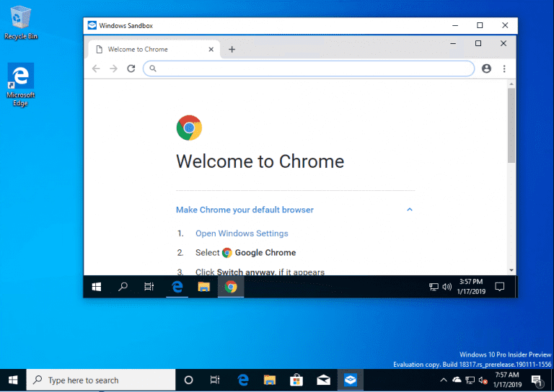Open the Chrome three-dot menu
The image size is (554, 392).
[x=504, y=68]
